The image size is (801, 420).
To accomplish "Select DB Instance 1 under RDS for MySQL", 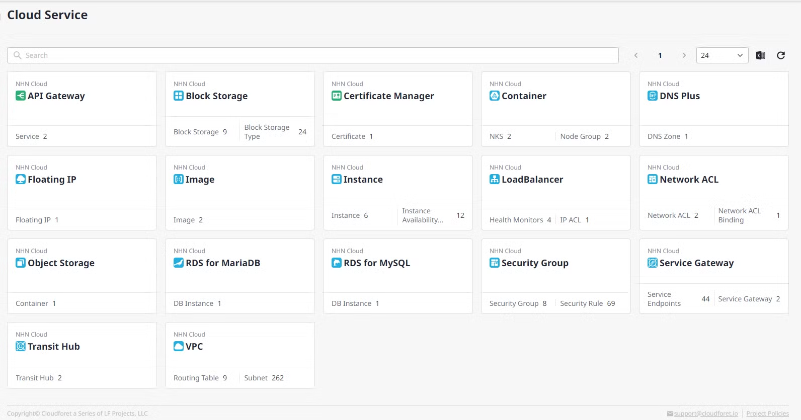I will point(355,304).
